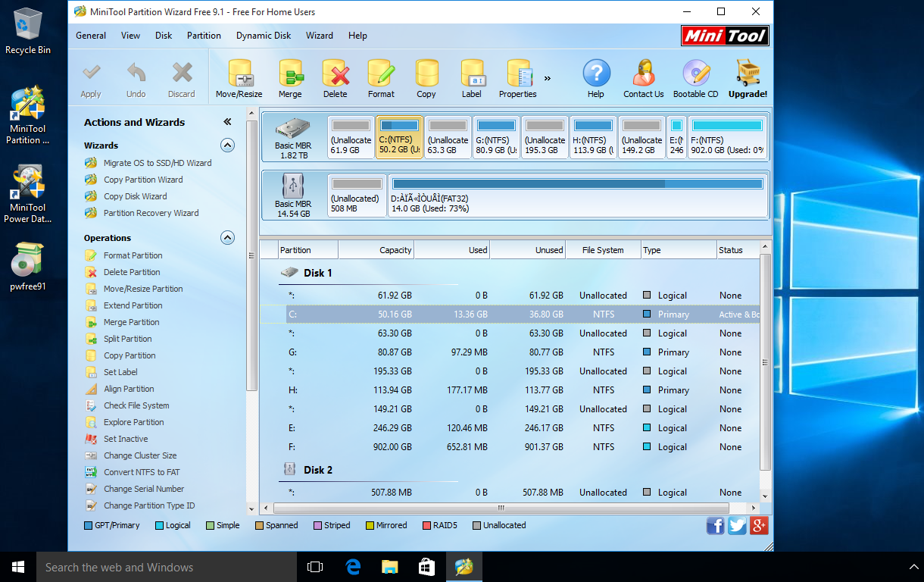
Task: Click the Split Partition operation
Action: (127, 339)
